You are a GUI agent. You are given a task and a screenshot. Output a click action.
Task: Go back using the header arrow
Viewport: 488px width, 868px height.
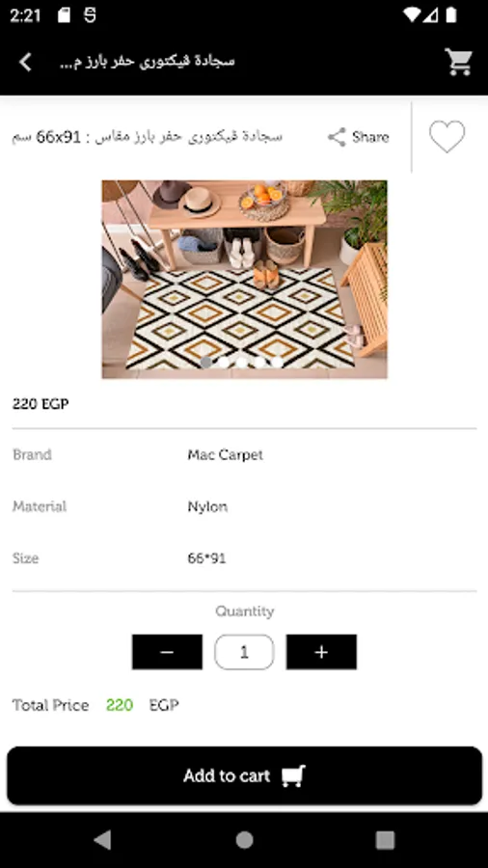(x=25, y=62)
